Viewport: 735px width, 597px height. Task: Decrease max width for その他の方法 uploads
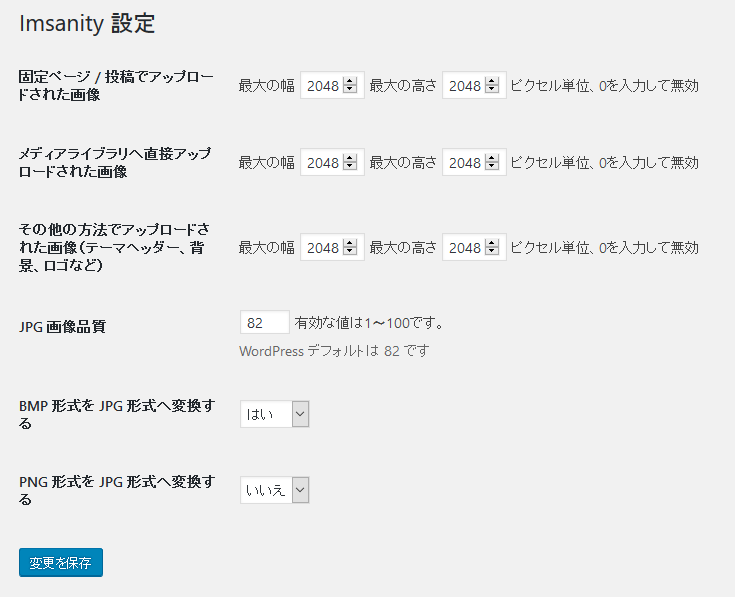point(350,252)
